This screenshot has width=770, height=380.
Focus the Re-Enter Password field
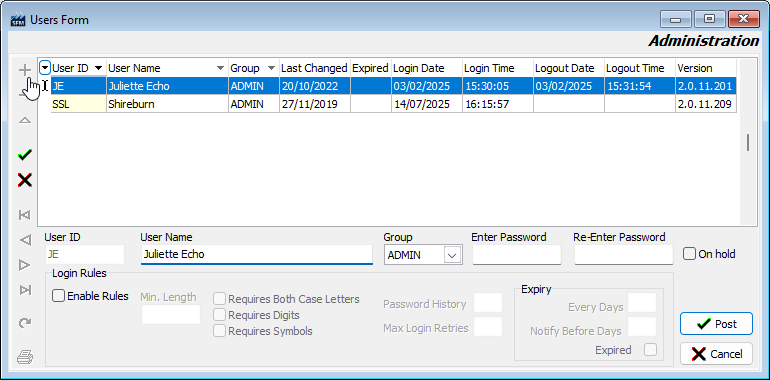click(x=624, y=255)
